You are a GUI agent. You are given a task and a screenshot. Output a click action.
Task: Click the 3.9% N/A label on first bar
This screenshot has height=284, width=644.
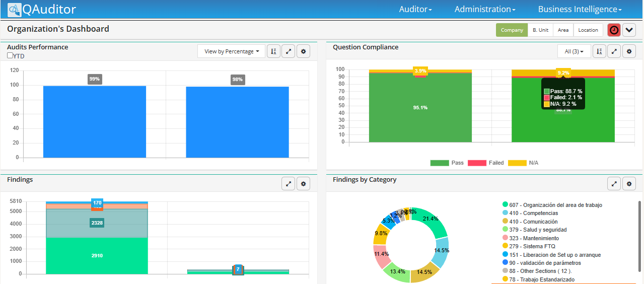coord(420,70)
